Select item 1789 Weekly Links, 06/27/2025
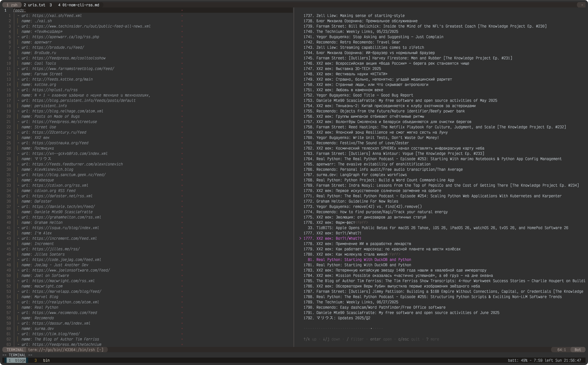Screen dimensions: 588x365 [x=351, y=302]
